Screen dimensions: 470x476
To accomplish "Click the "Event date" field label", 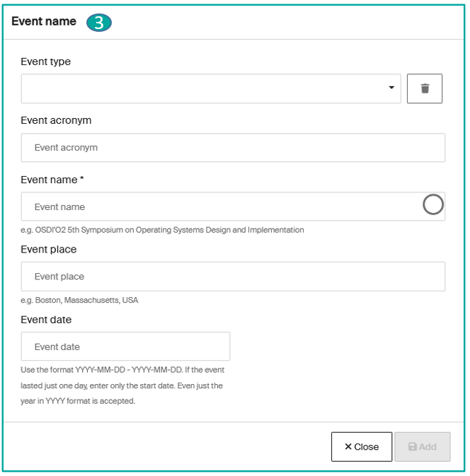I will [46, 320].
